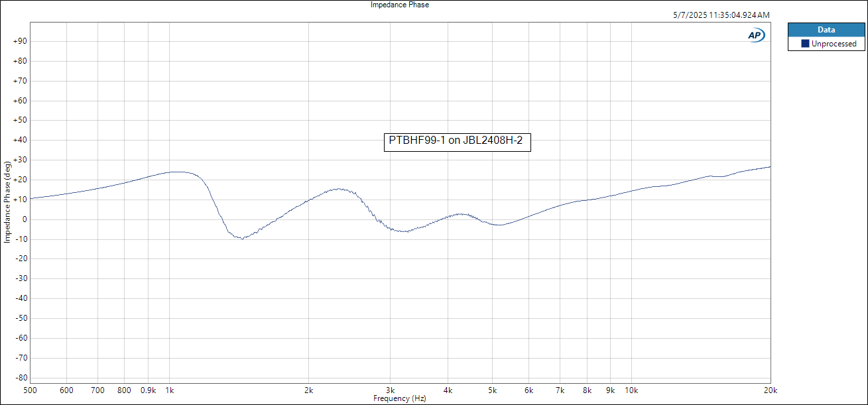Click the -80 value on the Y axis

click(x=20, y=378)
